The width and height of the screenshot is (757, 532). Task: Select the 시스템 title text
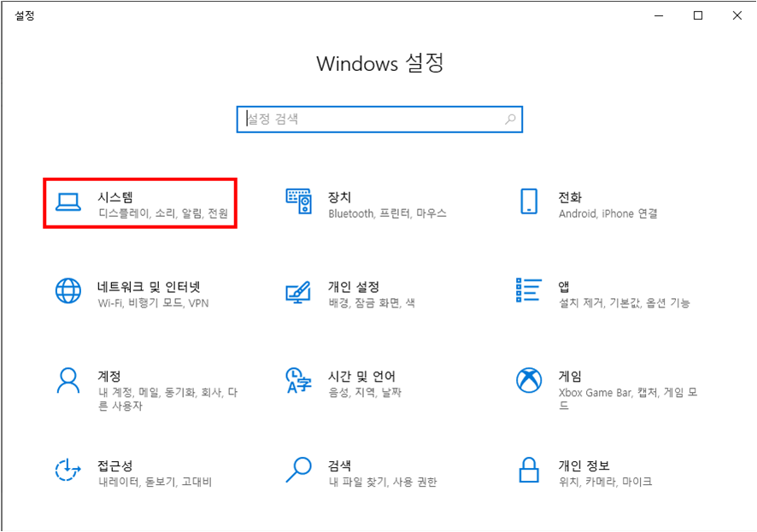[x=115, y=196]
